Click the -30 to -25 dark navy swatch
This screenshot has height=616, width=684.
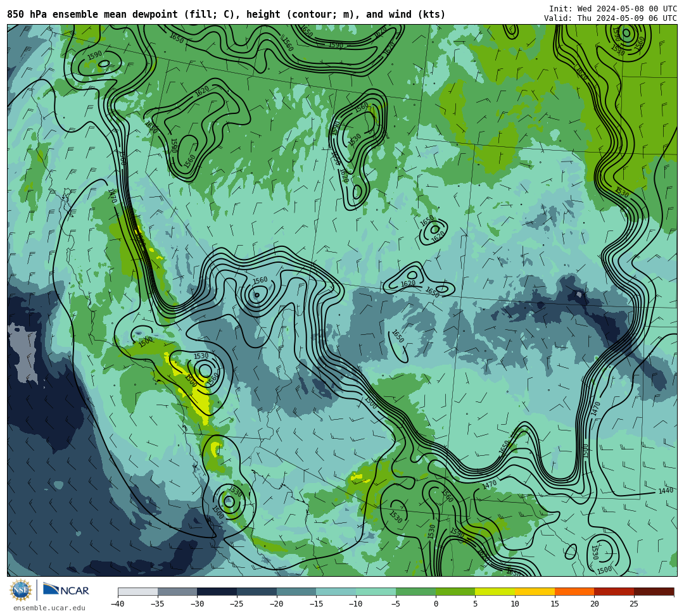pyautogui.click(x=217, y=591)
